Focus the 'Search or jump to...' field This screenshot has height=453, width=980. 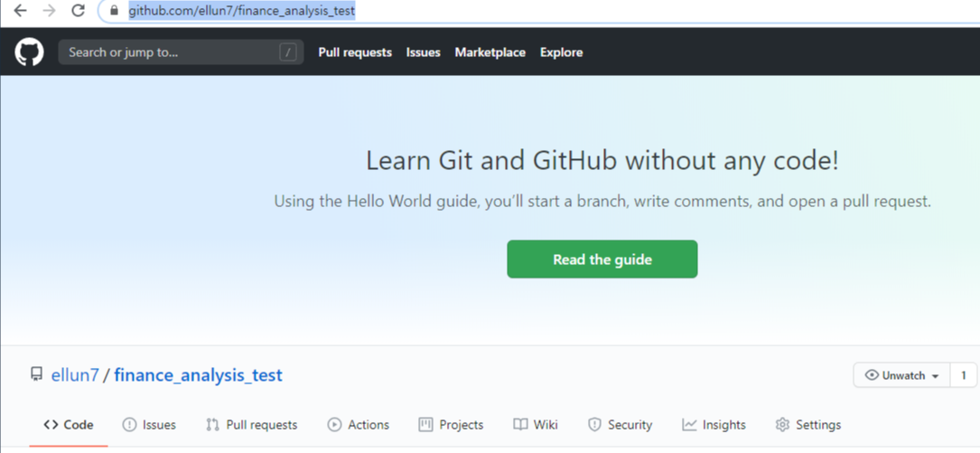click(181, 52)
